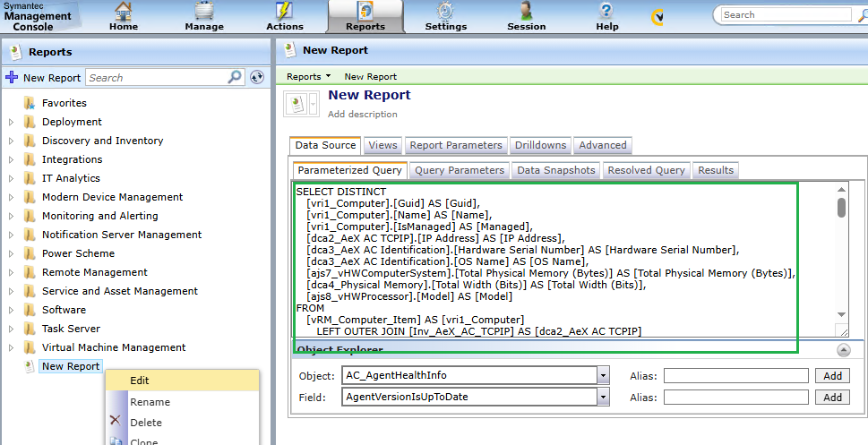This screenshot has height=445, width=868.
Task: Select the Virtual Machine Management tree item
Action: tap(114, 347)
